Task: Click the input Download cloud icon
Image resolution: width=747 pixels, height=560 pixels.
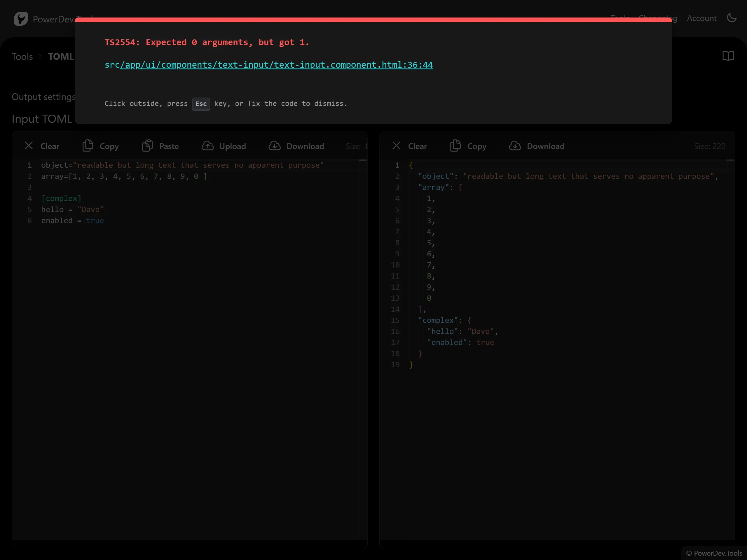Action: coord(275,146)
